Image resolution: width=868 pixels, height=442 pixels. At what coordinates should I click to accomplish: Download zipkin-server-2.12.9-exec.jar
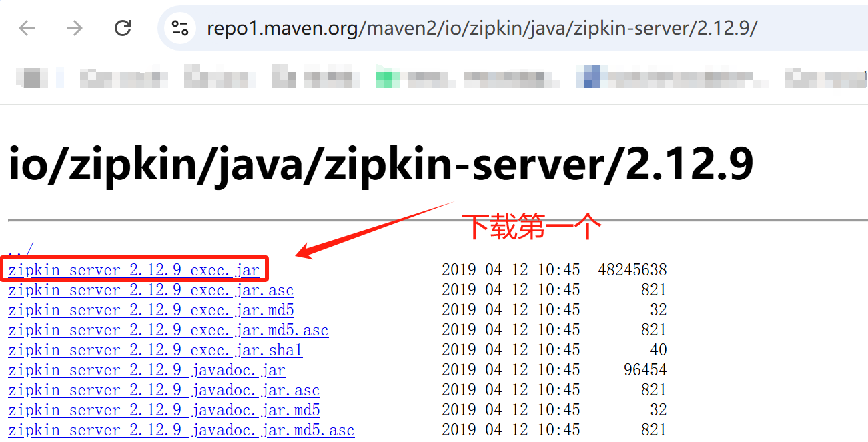pos(133,270)
